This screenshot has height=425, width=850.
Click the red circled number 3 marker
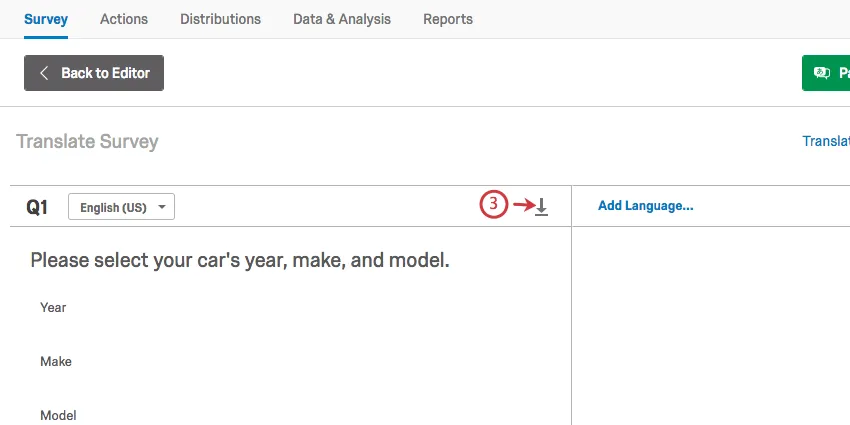(493, 205)
